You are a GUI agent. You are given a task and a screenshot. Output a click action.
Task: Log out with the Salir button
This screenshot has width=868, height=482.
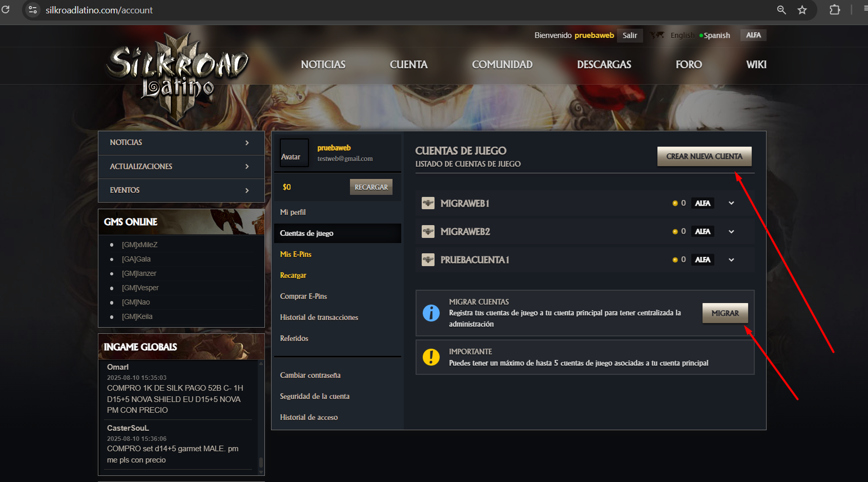pyautogui.click(x=630, y=35)
